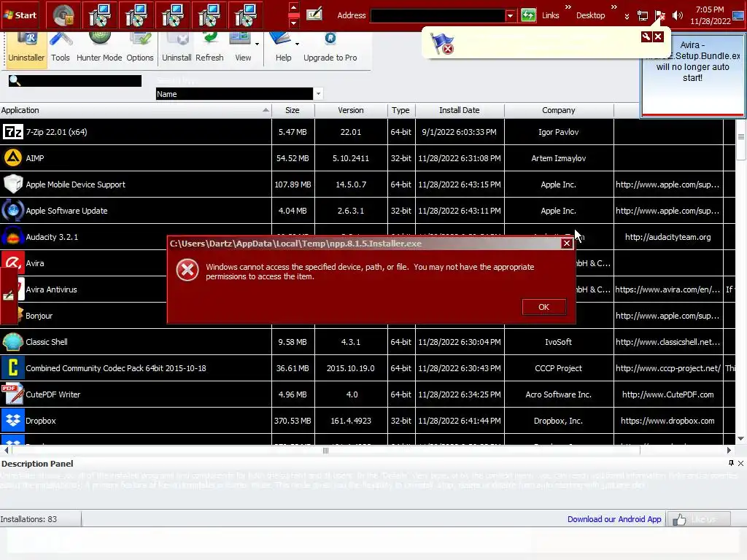Click the taskbar scroll-up arrow
747x560 pixels.
pyautogui.click(x=293, y=7)
